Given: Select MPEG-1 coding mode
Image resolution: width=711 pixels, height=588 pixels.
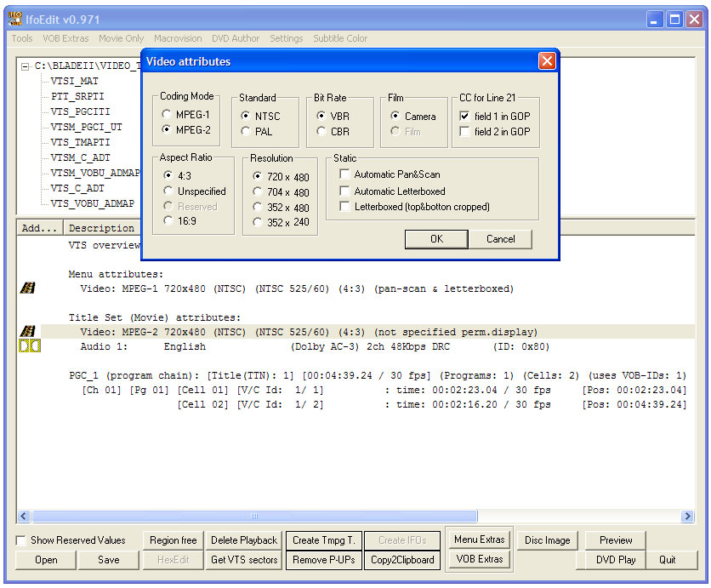Looking at the screenshot, I should point(167,114).
